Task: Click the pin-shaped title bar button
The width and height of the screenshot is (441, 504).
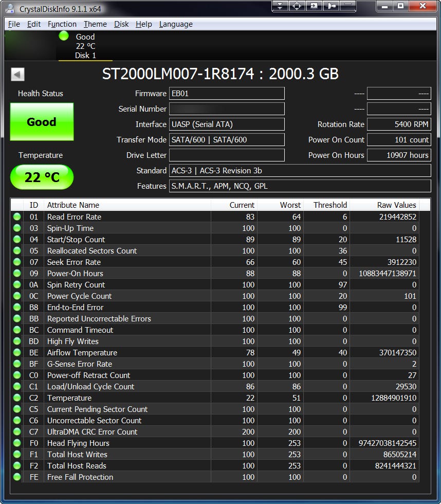Action: pos(331,6)
